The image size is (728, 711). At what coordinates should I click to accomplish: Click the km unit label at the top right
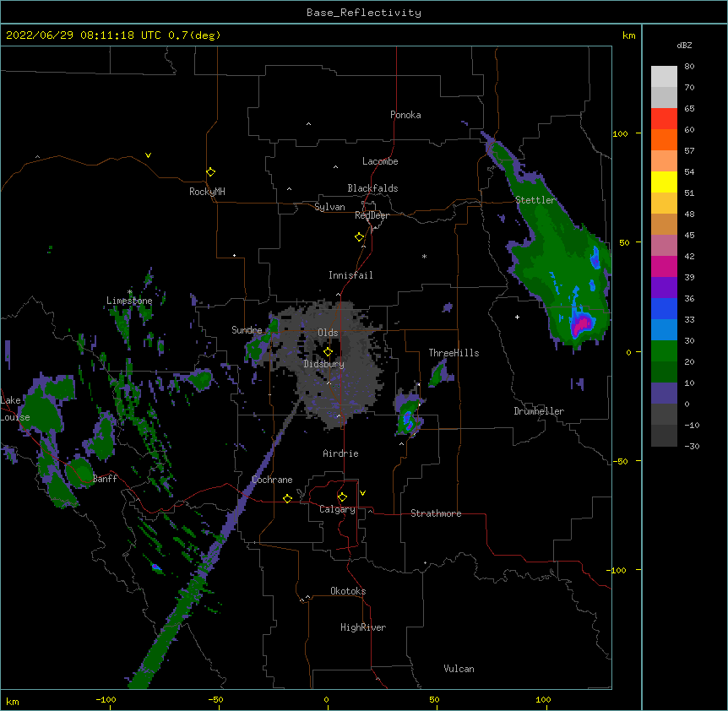pos(628,35)
